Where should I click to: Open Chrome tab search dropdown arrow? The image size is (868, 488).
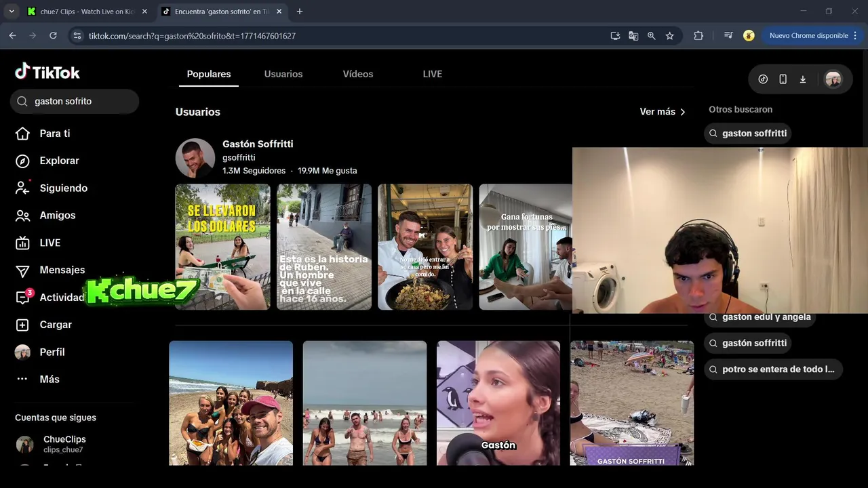12,12
